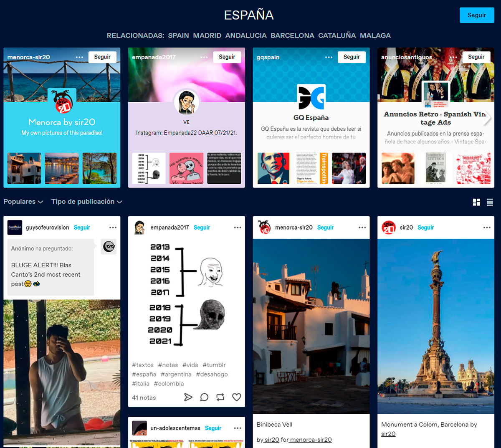Viewport: 501px width, 448px height.
Task: Switch to grid layout view
Action: (x=476, y=202)
